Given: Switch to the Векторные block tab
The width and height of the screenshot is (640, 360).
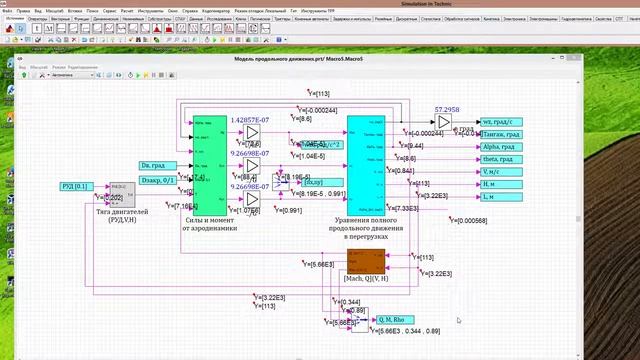Looking at the screenshot, I should 60,19.
